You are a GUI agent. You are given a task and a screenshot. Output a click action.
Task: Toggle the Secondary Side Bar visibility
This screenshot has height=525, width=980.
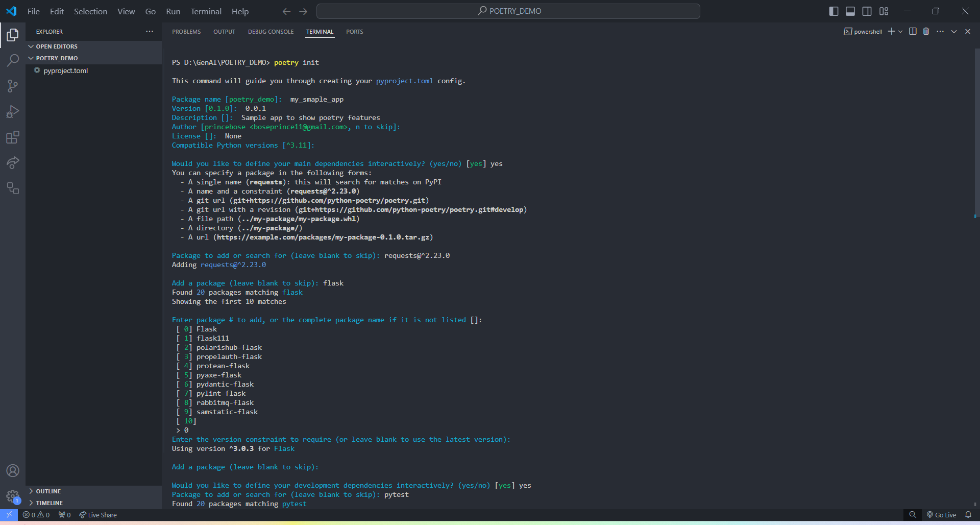pyautogui.click(x=867, y=11)
